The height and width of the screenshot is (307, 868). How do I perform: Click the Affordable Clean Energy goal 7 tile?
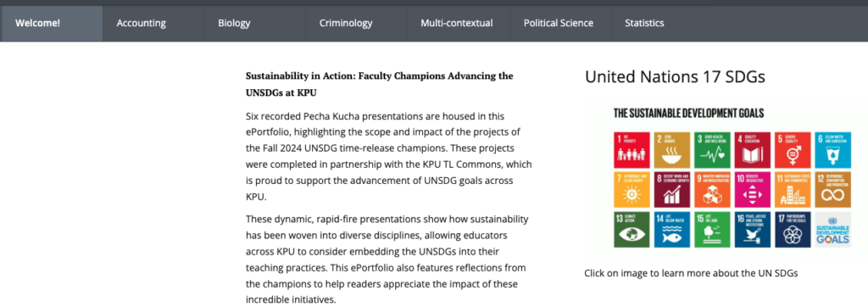point(631,189)
